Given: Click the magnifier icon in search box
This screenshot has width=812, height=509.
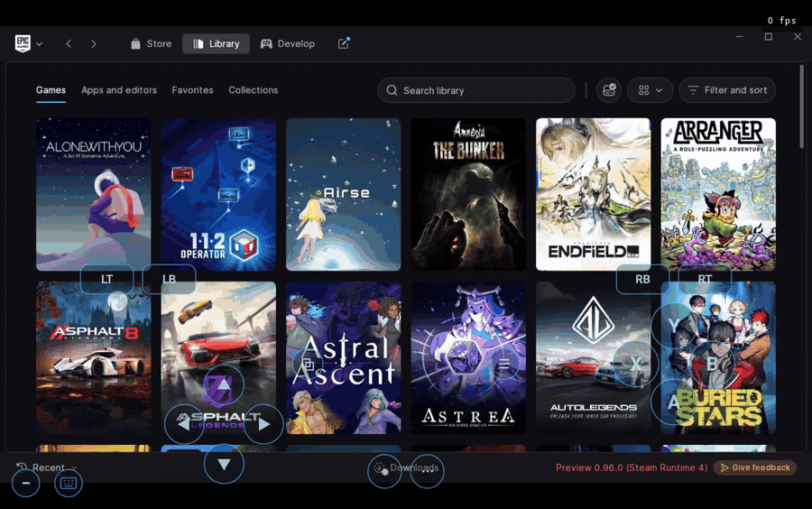Looking at the screenshot, I should pyautogui.click(x=392, y=90).
